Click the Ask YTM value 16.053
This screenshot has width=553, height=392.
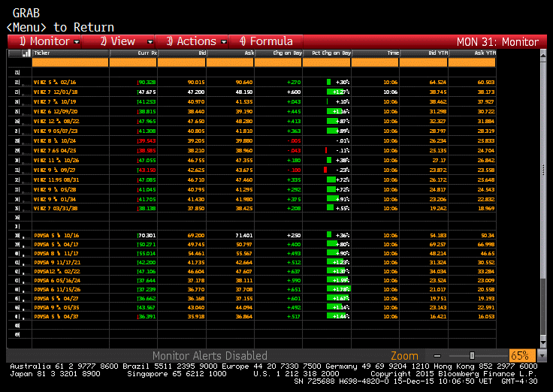486,317
